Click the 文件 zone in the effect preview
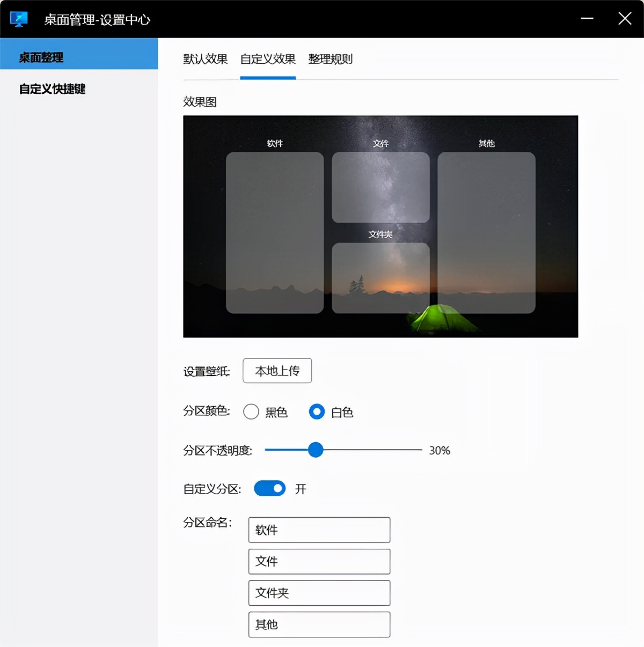Image resolution: width=644 pixels, height=647 pixels. pos(380,188)
